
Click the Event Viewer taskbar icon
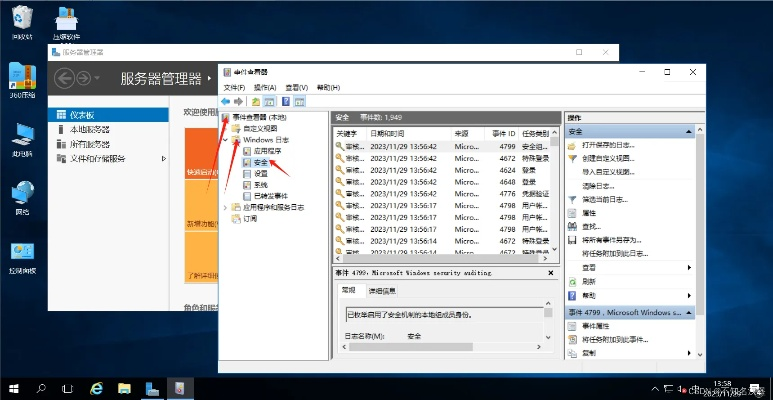[x=180, y=389]
